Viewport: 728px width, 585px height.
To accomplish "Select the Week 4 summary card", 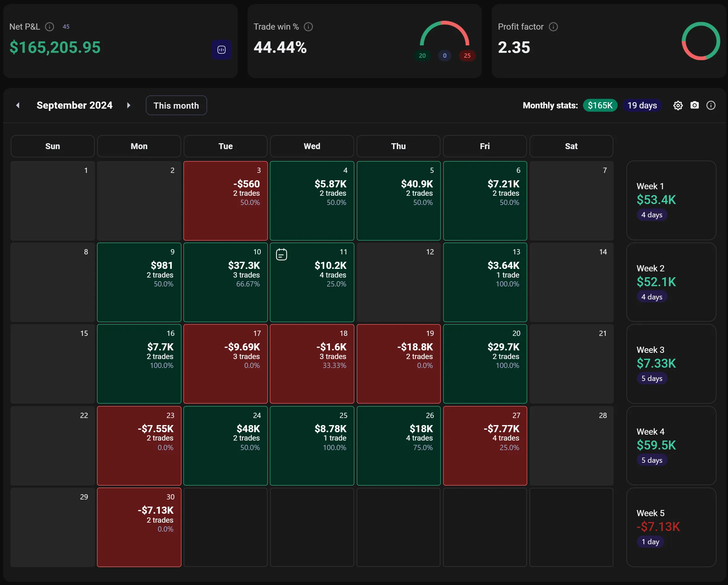I will pos(671,445).
